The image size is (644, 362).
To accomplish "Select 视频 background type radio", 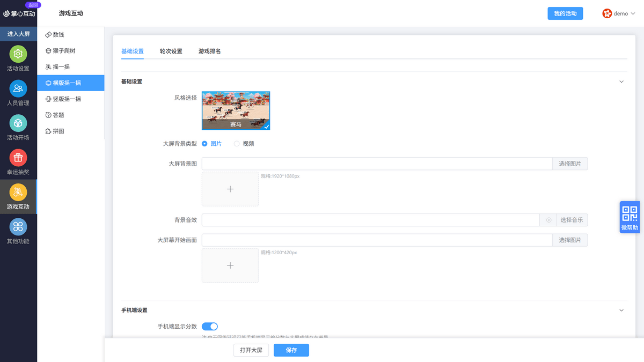I will tap(237, 144).
